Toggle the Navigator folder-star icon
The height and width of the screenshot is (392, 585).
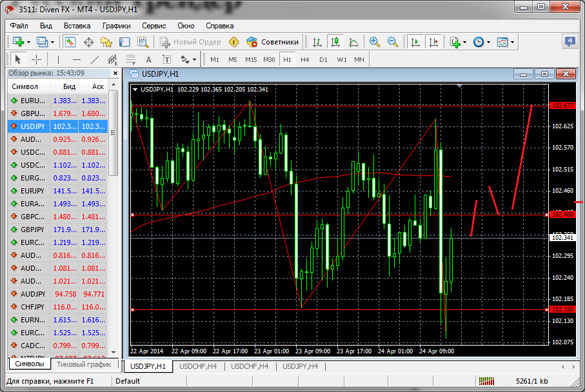click(106, 42)
